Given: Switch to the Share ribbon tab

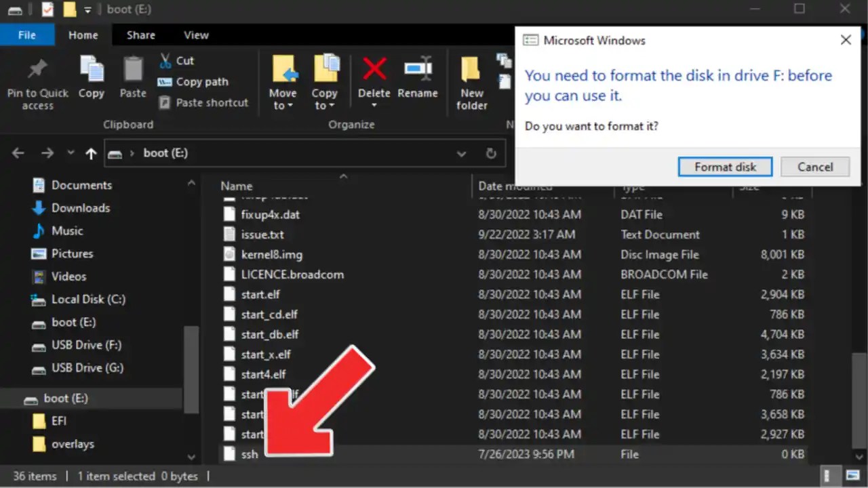Looking at the screenshot, I should coord(140,35).
